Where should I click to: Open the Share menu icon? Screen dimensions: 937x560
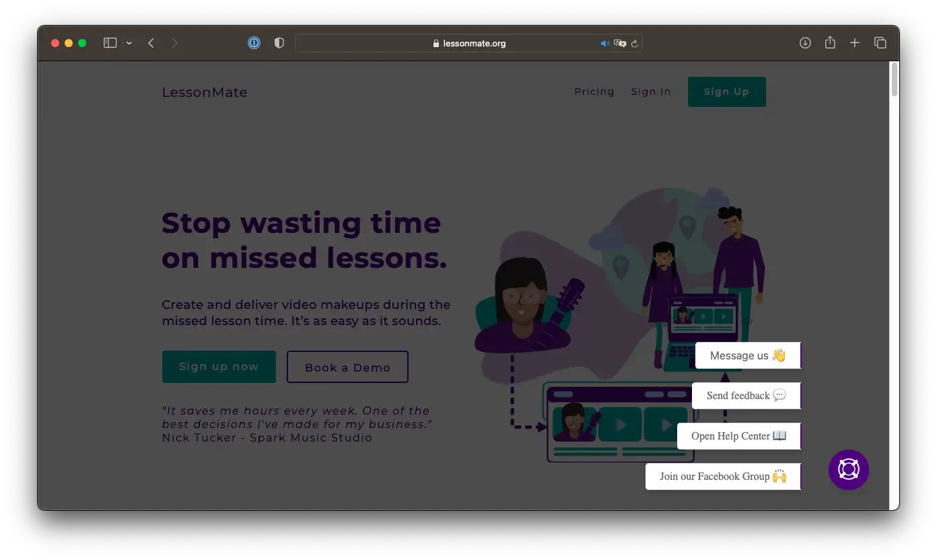[830, 43]
